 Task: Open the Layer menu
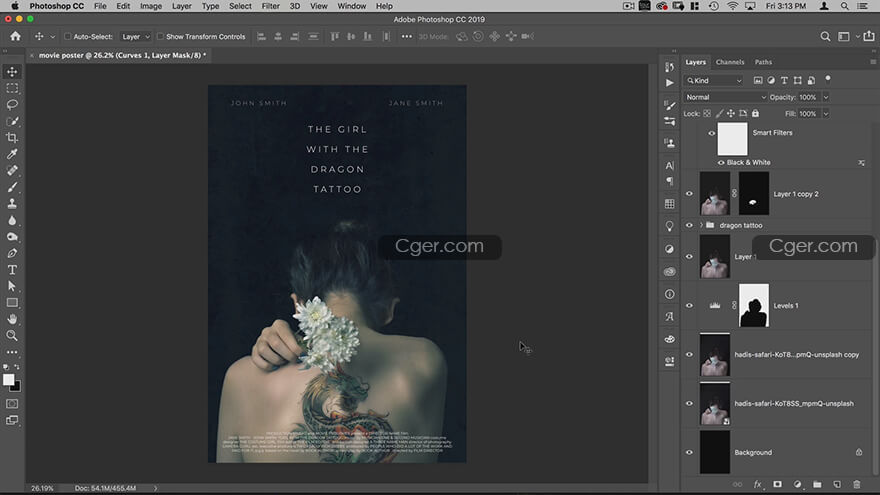(x=181, y=6)
